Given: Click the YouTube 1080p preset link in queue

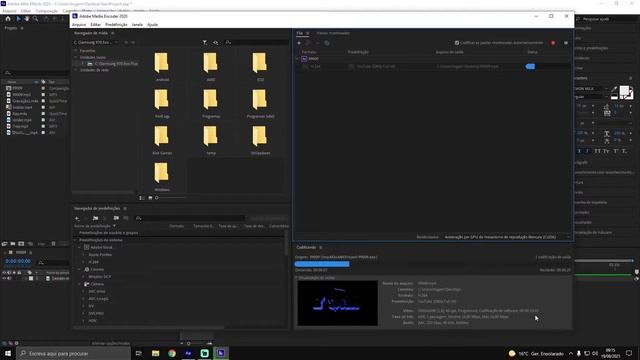Looking at the screenshot, I should (376, 66).
